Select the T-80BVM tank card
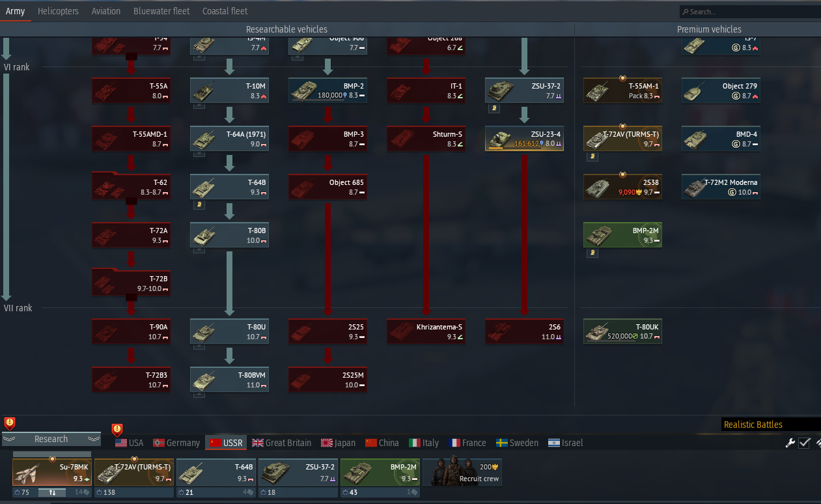The height and width of the screenshot is (504, 821). click(229, 380)
